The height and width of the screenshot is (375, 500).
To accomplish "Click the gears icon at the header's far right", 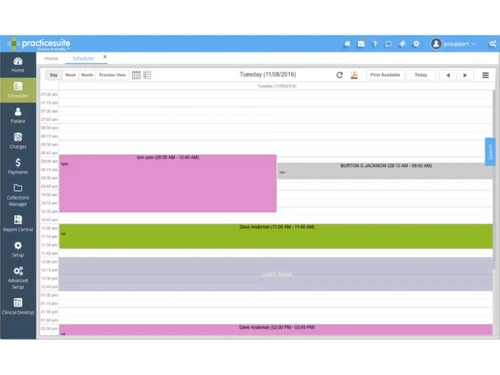I will point(492,44).
